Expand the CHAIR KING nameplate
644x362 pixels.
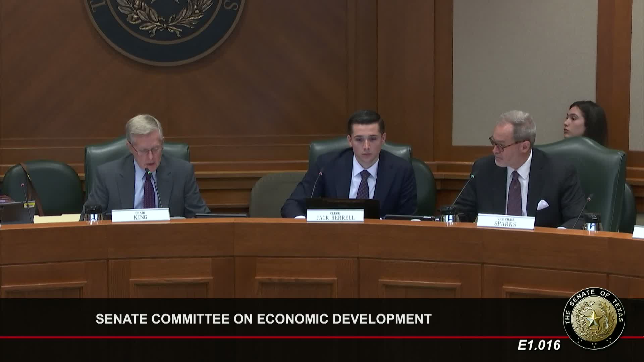(141, 216)
